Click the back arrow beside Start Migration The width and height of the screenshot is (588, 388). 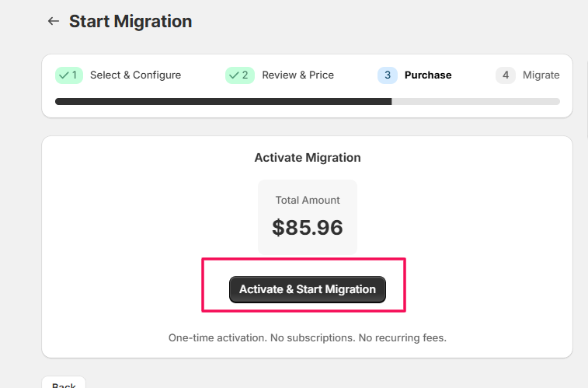tap(53, 22)
